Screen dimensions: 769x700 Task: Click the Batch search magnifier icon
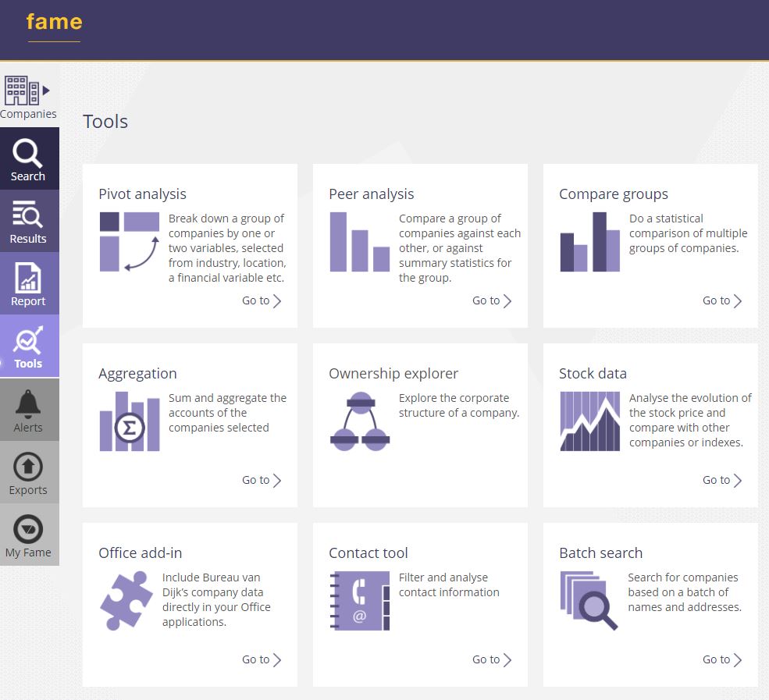pos(589,601)
